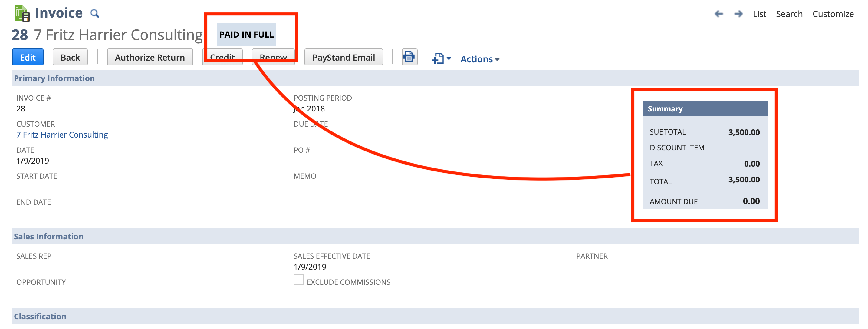Screen dimensions: 868x329
Task: Click the new document plus icon
Action: click(x=438, y=58)
